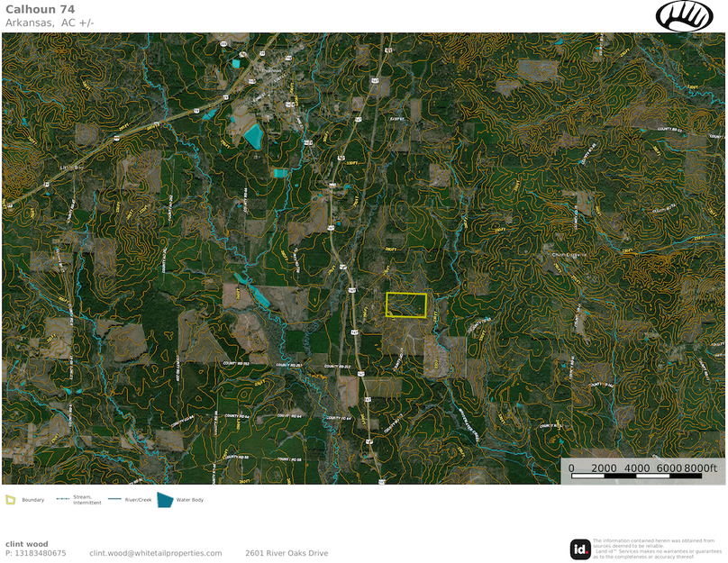
Task: Click the 2601 River Oaks Drive address
Action: click(x=287, y=553)
